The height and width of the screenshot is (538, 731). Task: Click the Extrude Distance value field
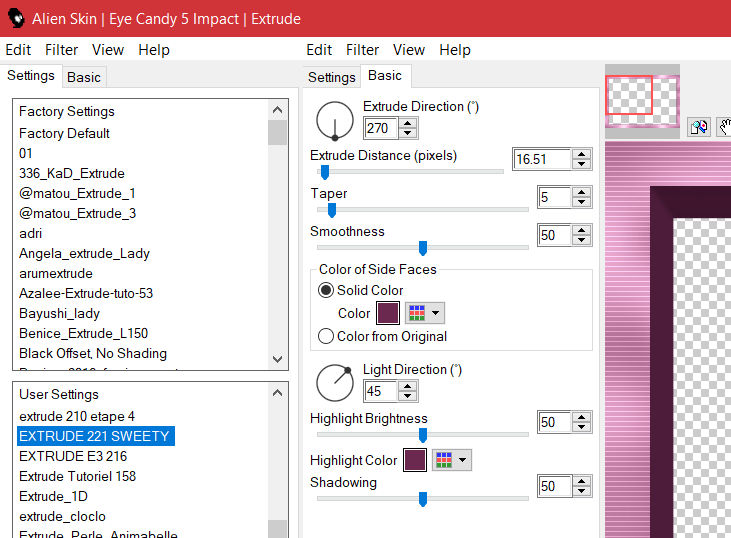tap(542, 159)
